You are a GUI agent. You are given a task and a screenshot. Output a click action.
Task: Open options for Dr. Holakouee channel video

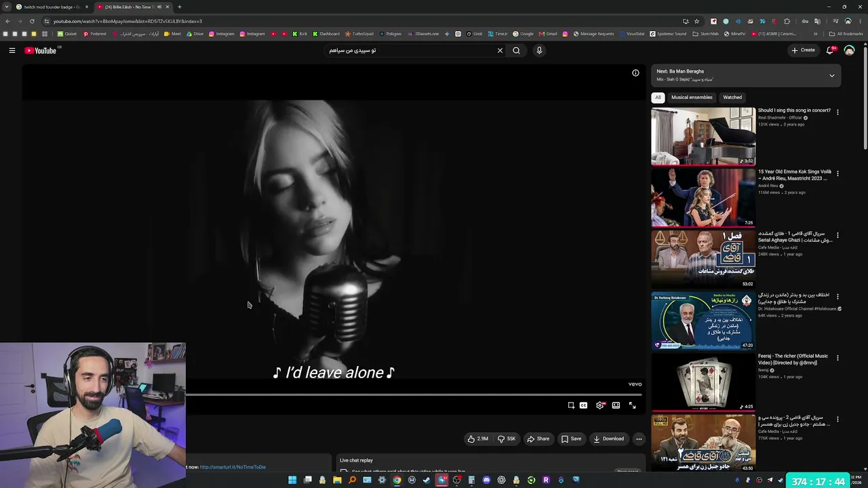point(837,296)
